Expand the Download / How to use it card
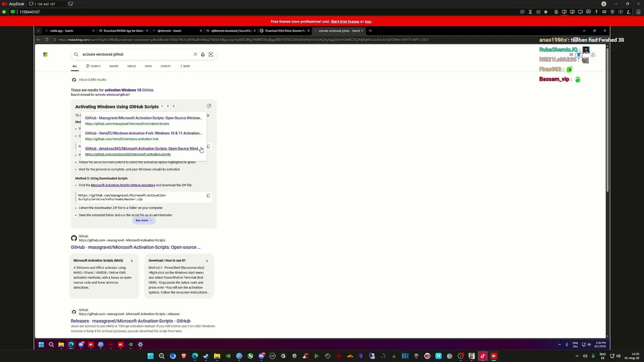644x362 pixels. click(207, 260)
